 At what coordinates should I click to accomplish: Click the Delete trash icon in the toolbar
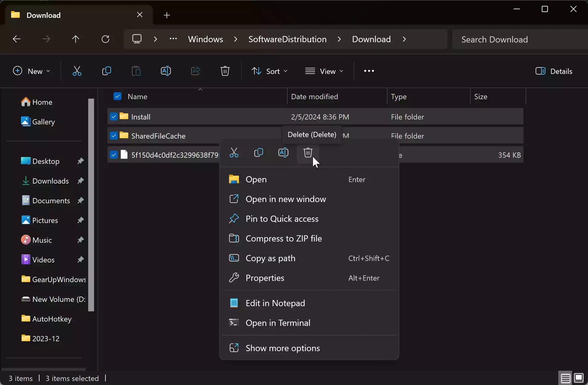225,71
